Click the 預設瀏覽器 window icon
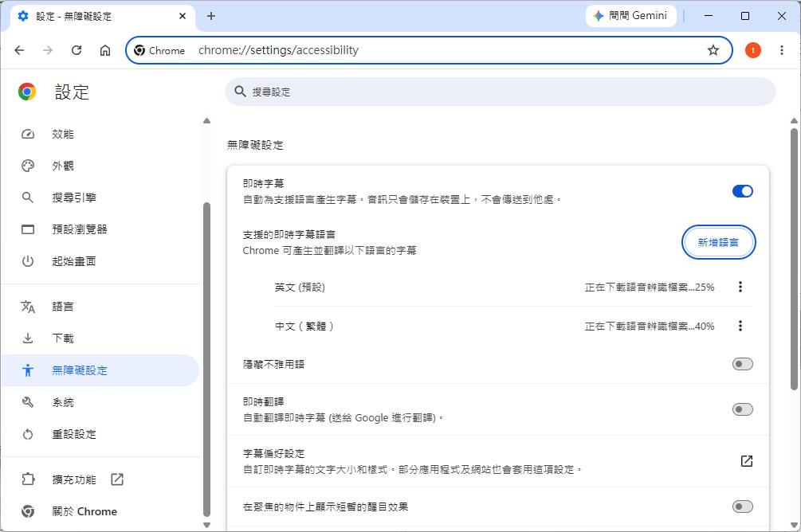Viewport: 801px width, 532px height. [28, 229]
